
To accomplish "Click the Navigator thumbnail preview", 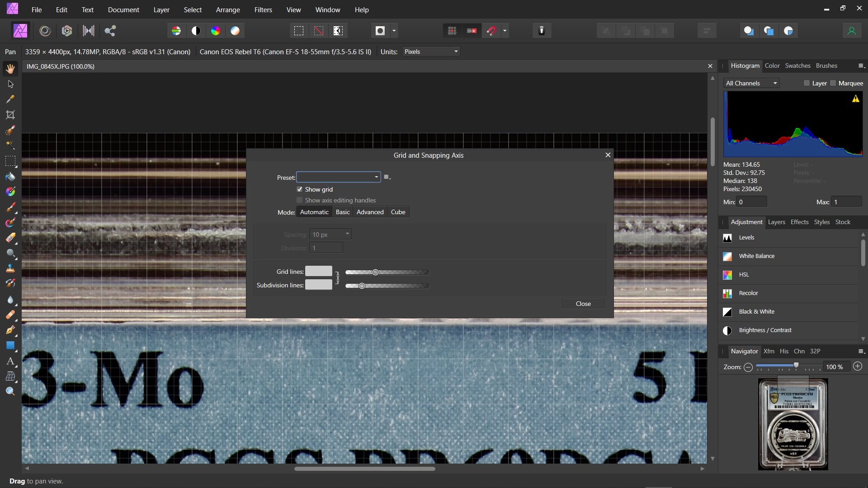I will tap(793, 424).
